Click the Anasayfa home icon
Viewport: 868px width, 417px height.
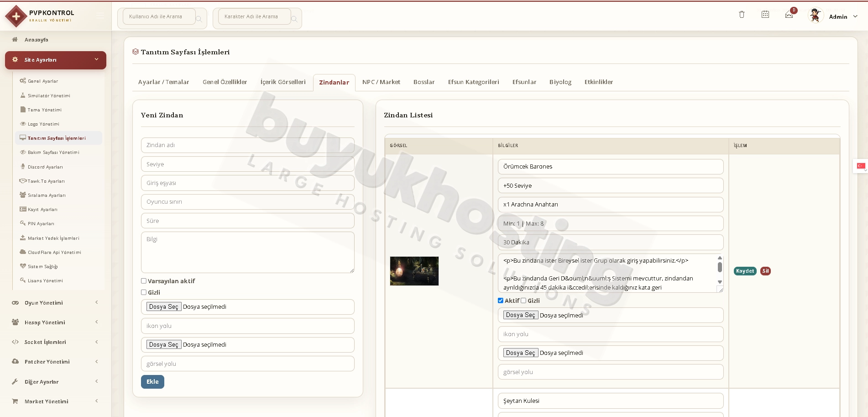tap(15, 39)
